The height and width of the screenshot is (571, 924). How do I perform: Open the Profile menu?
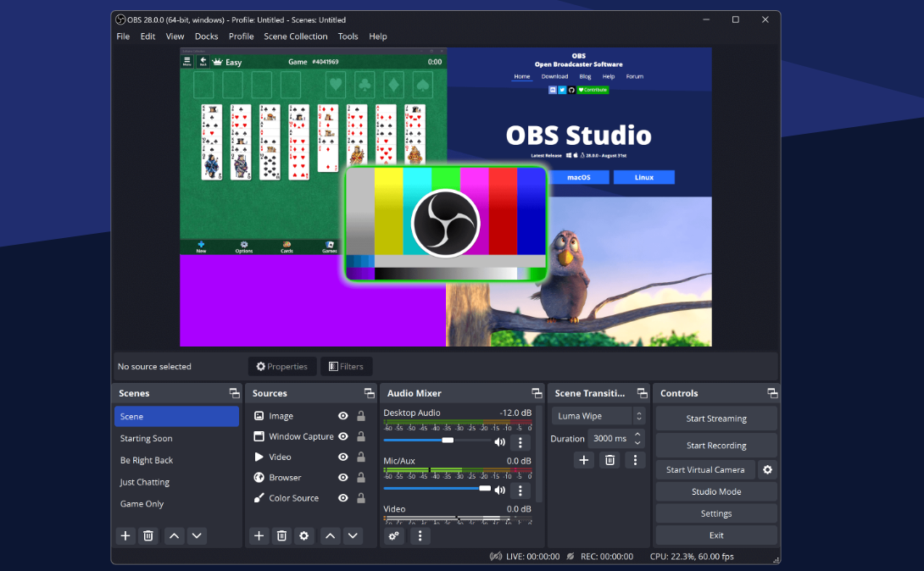click(x=242, y=36)
